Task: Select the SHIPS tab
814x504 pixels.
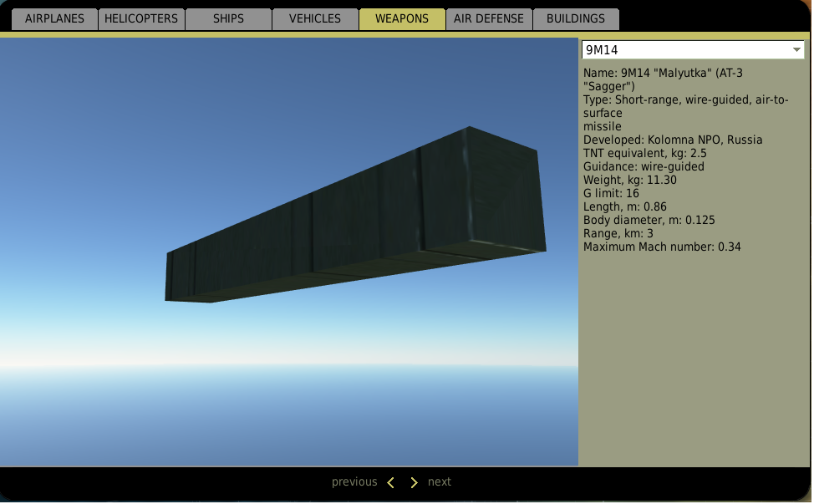Action: pos(228,19)
